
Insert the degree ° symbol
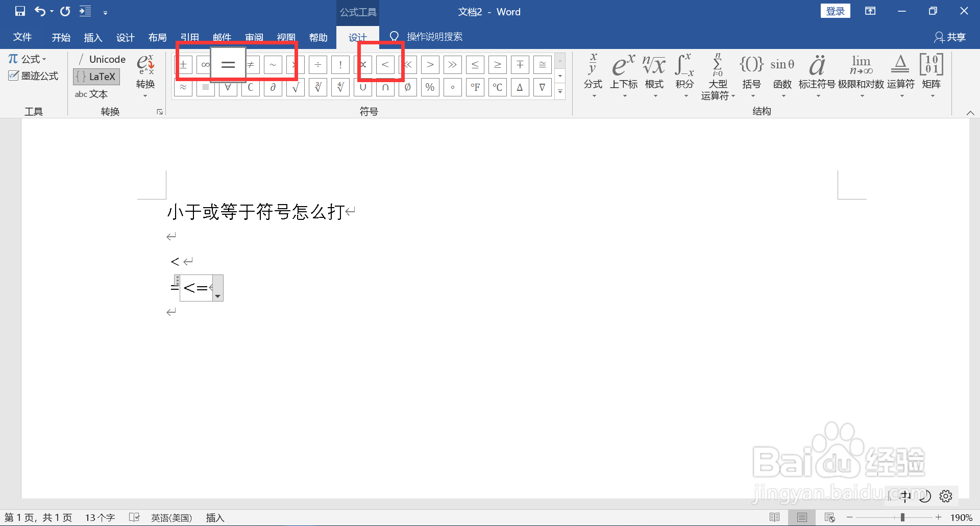coord(453,87)
